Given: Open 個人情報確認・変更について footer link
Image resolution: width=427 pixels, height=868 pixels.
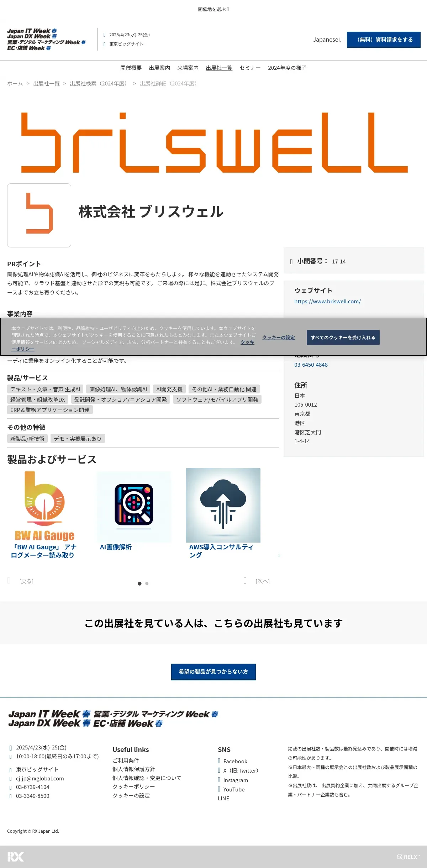Looking at the screenshot, I should click(x=147, y=778).
